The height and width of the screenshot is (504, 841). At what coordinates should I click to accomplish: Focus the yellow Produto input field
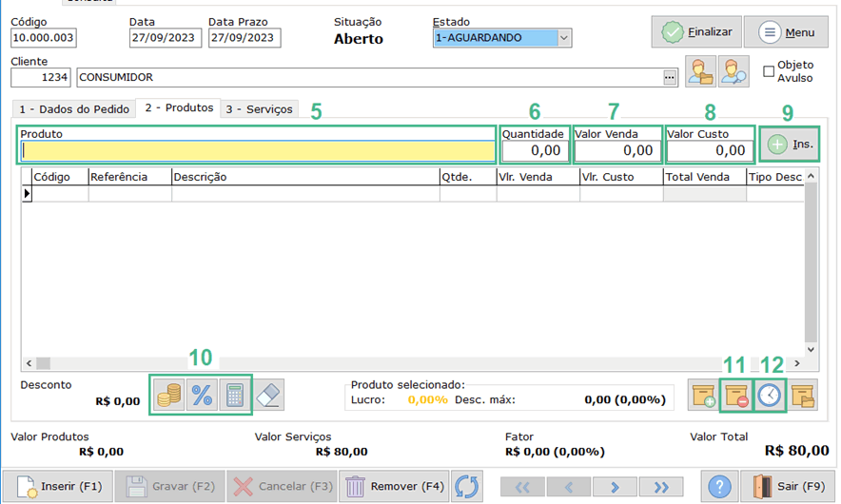pos(258,151)
